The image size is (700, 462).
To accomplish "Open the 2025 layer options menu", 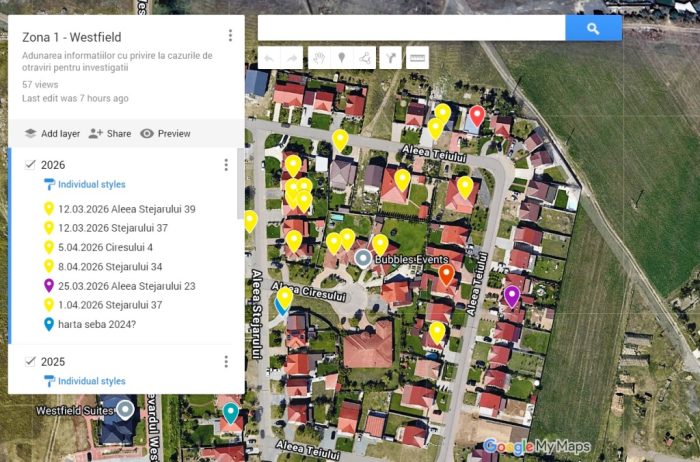I will (x=226, y=362).
